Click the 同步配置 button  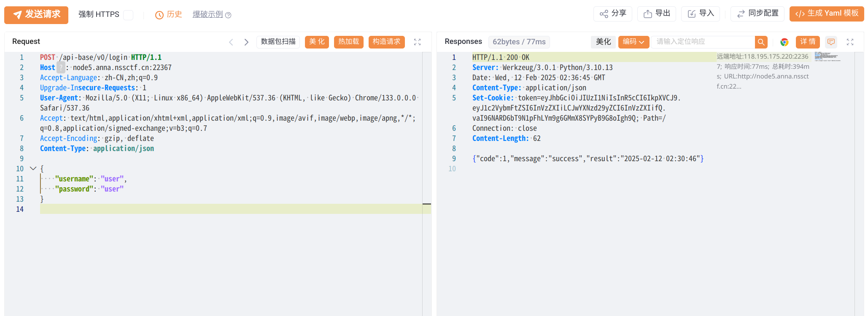point(757,14)
